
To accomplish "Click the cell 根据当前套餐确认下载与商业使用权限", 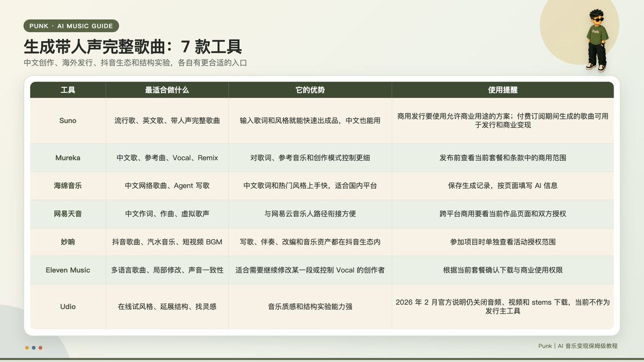I will tap(503, 270).
